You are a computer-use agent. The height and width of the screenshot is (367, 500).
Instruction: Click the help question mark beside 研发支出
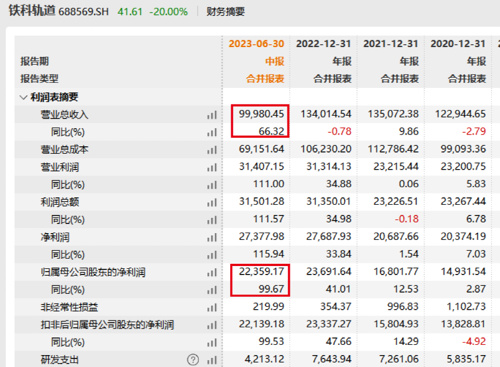193,360
